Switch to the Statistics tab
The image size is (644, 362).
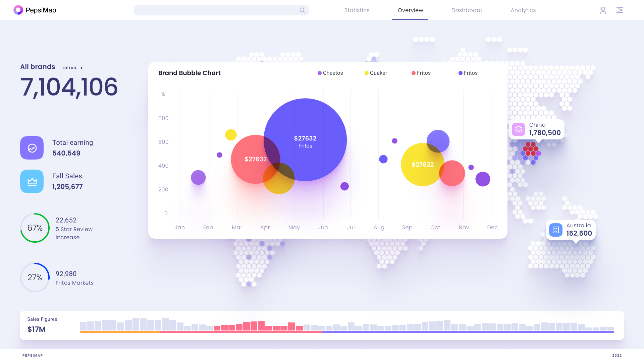[x=357, y=10]
